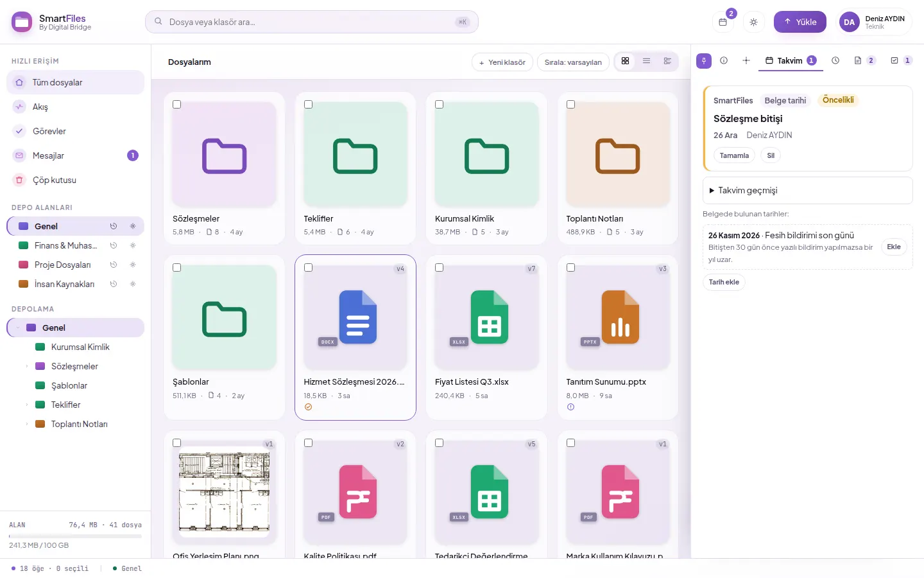Select the Takvim tab
Screen dimensions: 924x578
791,60
